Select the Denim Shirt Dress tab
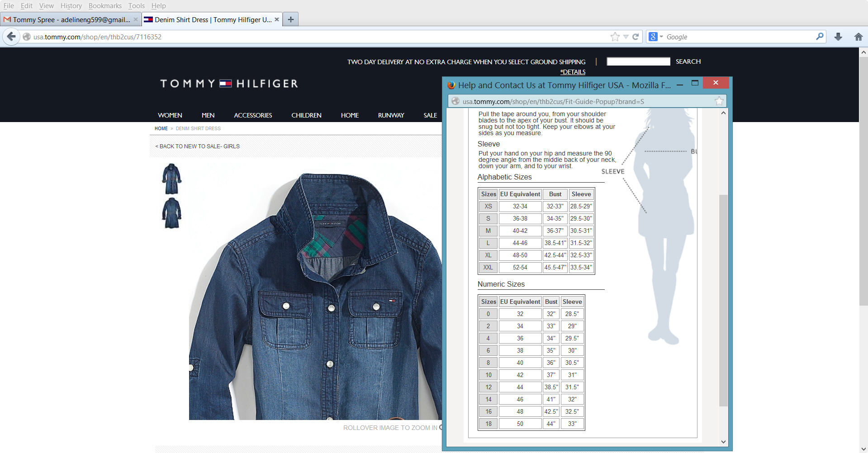This screenshot has height=453, width=868. coord(212,19)
